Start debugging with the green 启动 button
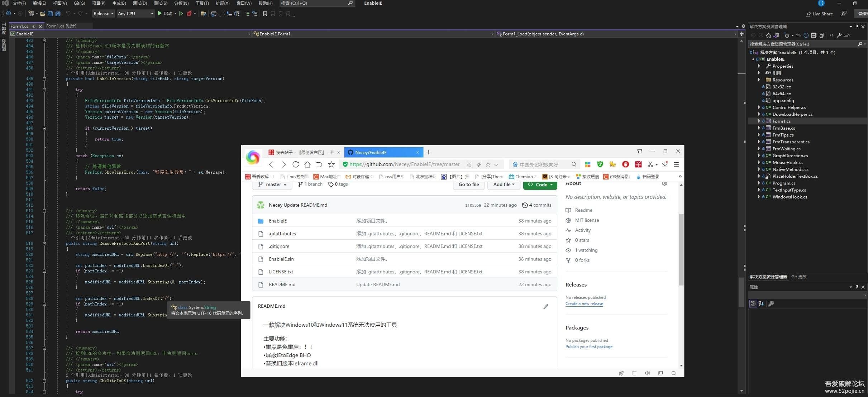Viewport: 868px width, 397px height. tap(166, 14)
